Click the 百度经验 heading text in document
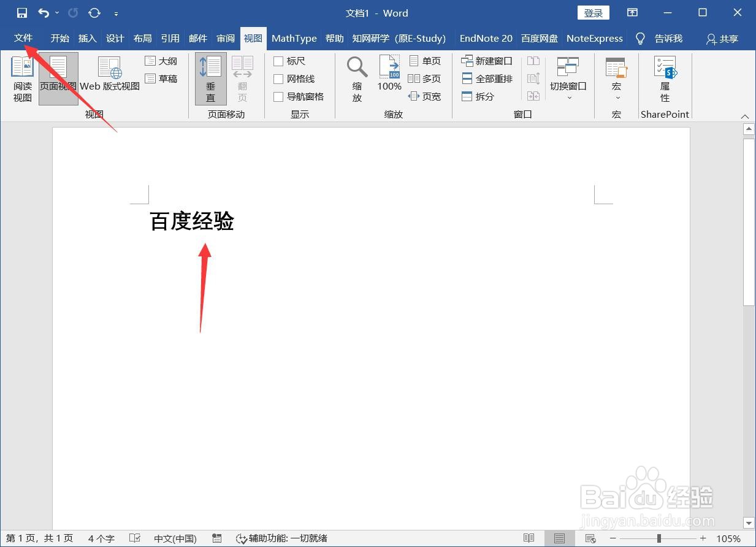Screen dimensions: 756x547 coord(192,221)
